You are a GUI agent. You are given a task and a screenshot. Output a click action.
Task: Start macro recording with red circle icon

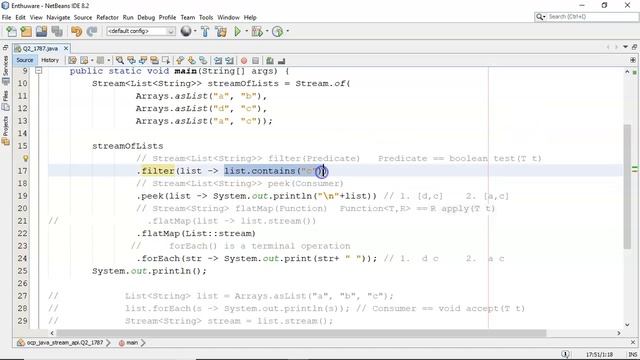[244, 60]
